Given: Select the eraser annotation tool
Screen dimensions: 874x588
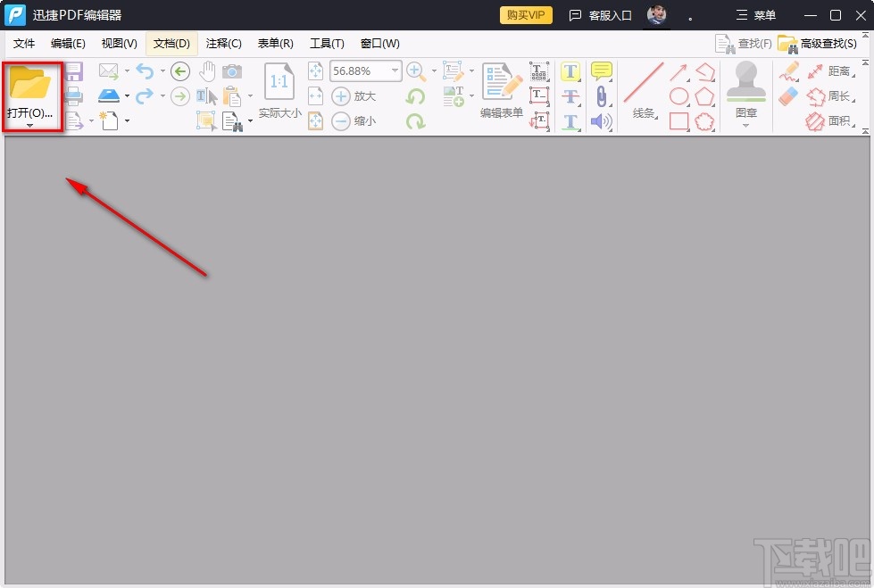Looking at the screenshot, I should click(x=787, y=96).
